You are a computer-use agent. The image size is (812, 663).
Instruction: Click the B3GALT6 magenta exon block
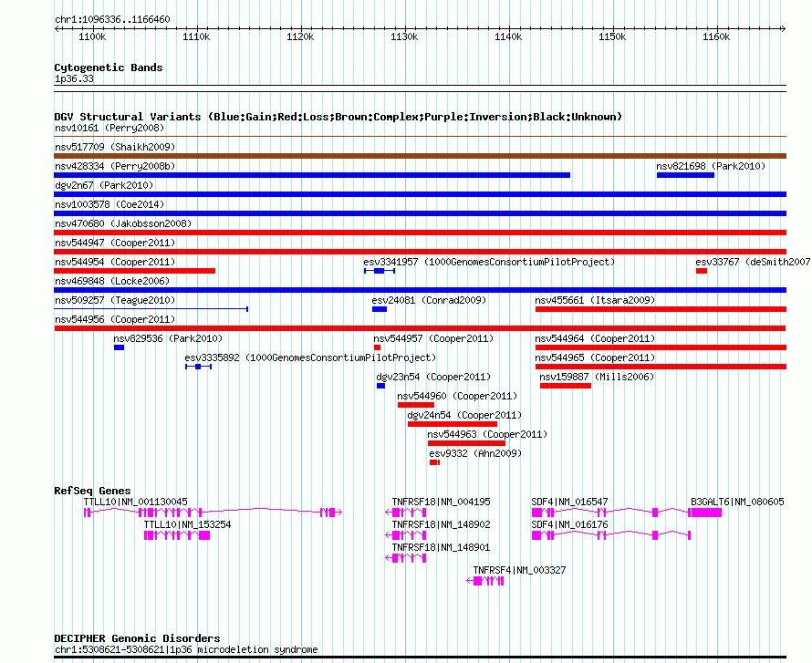[x=706, y=513]
